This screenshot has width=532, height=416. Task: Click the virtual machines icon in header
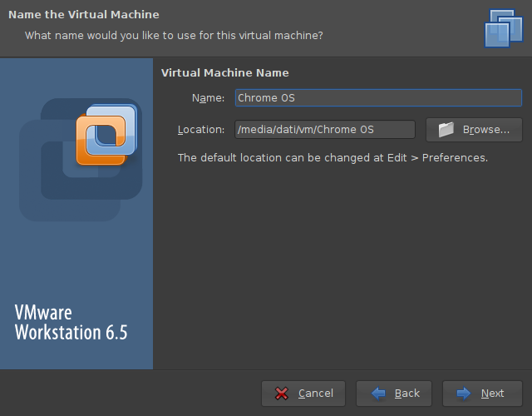click(504, 28)
